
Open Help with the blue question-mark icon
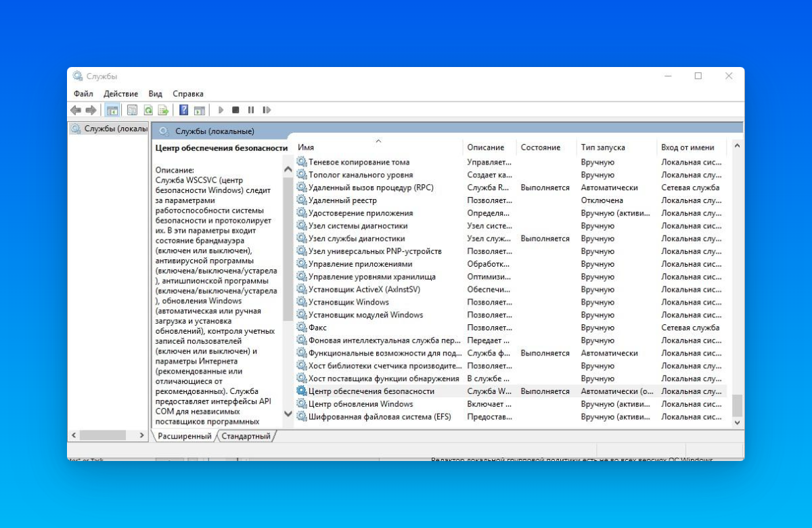(x=183, y=110)
